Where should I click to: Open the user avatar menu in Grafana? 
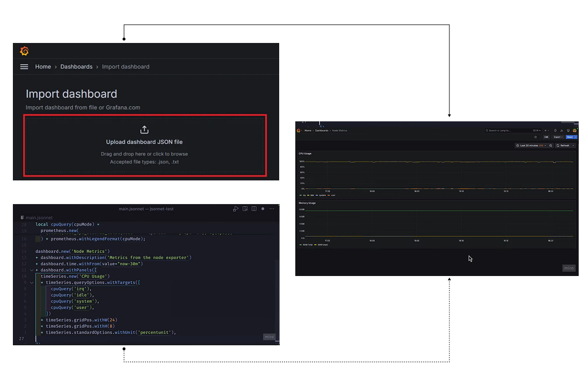click(574, 130)
